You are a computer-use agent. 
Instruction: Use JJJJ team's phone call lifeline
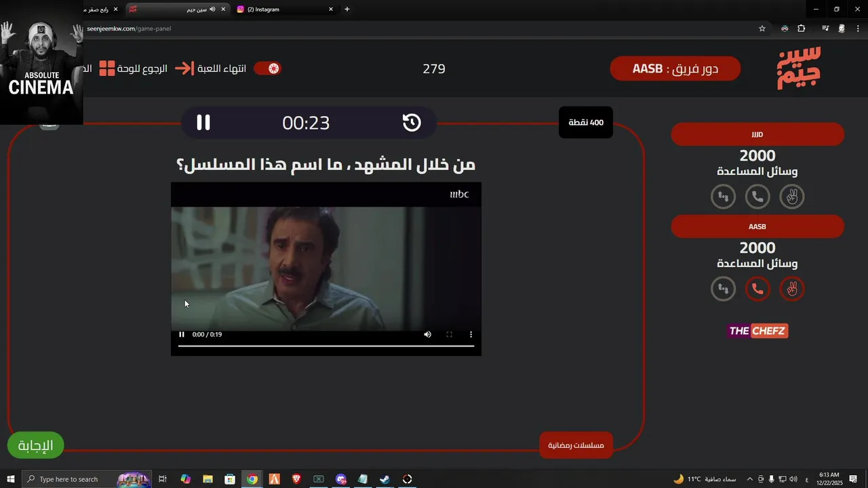pyautogui.click(x=757, y=197)
